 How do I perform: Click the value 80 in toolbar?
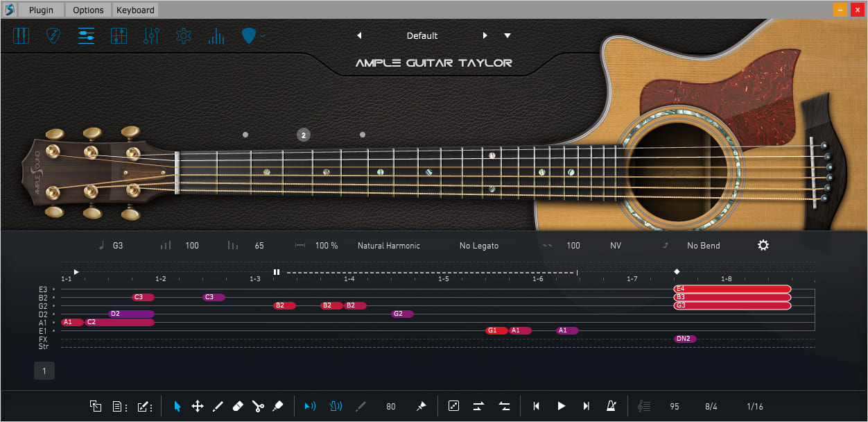click(x=391, y=407)
